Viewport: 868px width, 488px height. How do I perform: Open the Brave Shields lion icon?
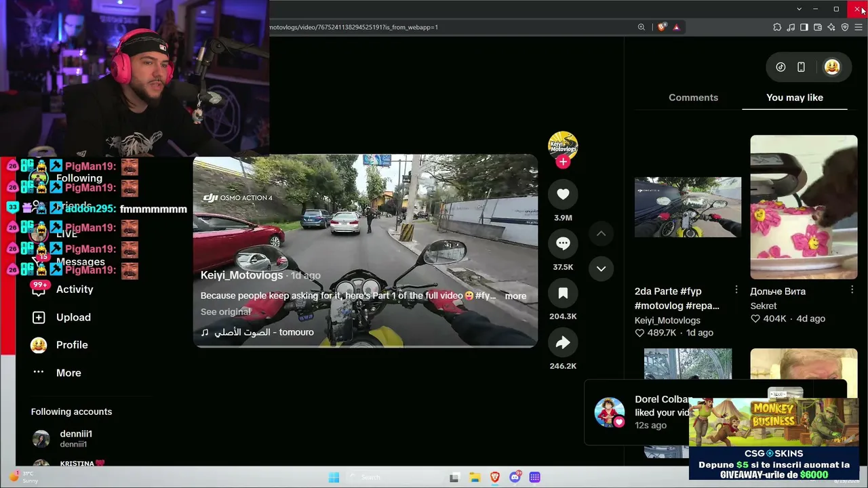point(662,27)
